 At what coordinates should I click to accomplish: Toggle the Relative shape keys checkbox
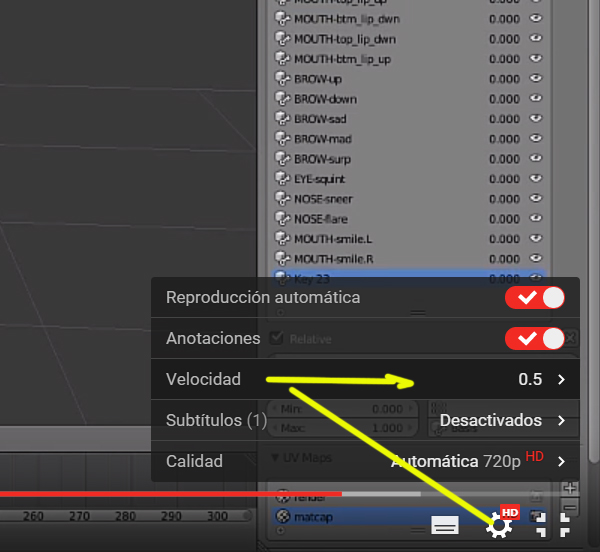click(276, 339)
